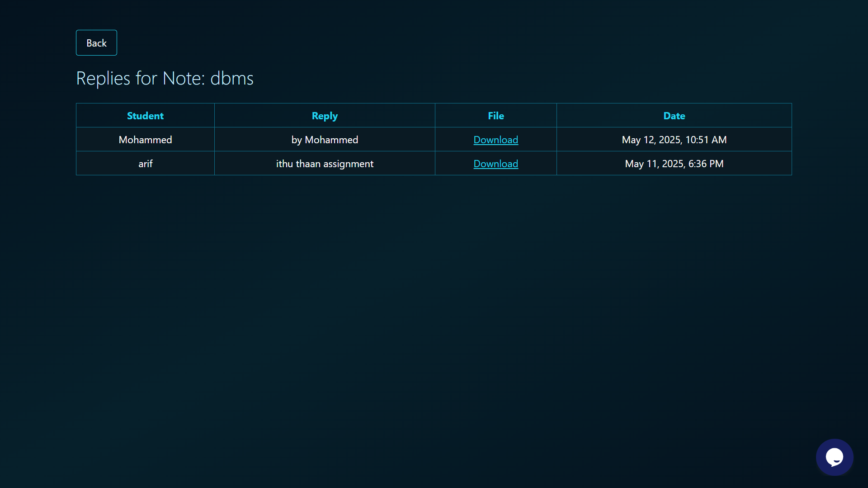Select the Mohammed student name cell
This screenshot has width=868, height=488.
[145, 140]
